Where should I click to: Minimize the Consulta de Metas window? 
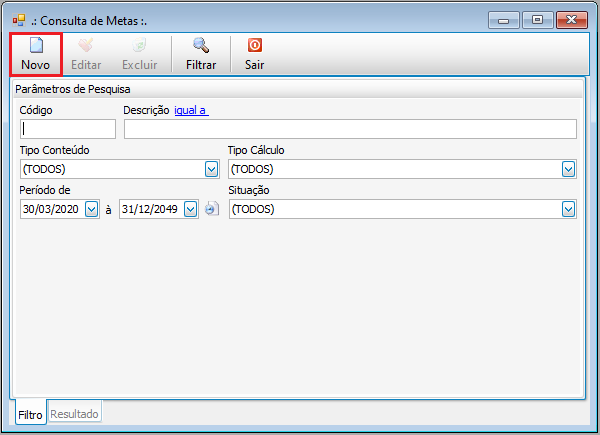click(504, 20)
